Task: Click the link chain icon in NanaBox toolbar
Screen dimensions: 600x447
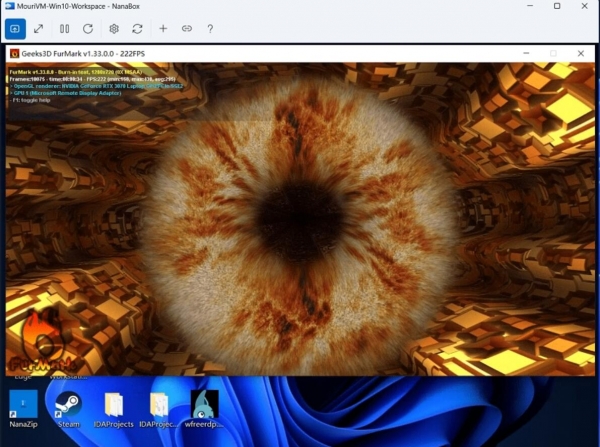Action: (x=187, y=29)
